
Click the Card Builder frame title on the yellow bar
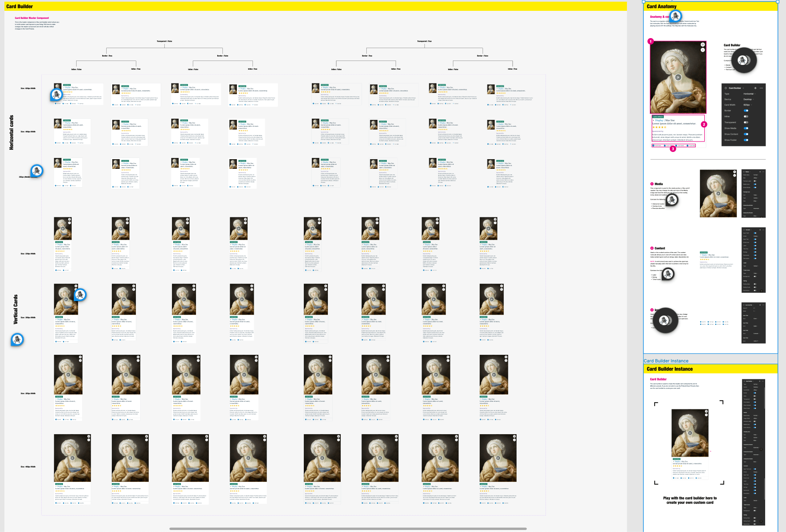(x=20, y=6)
